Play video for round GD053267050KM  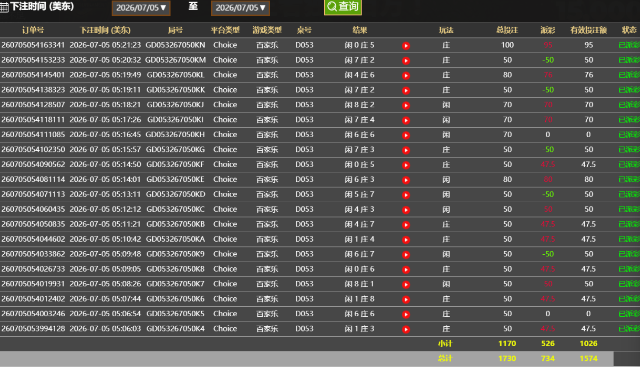coord(406,61)
